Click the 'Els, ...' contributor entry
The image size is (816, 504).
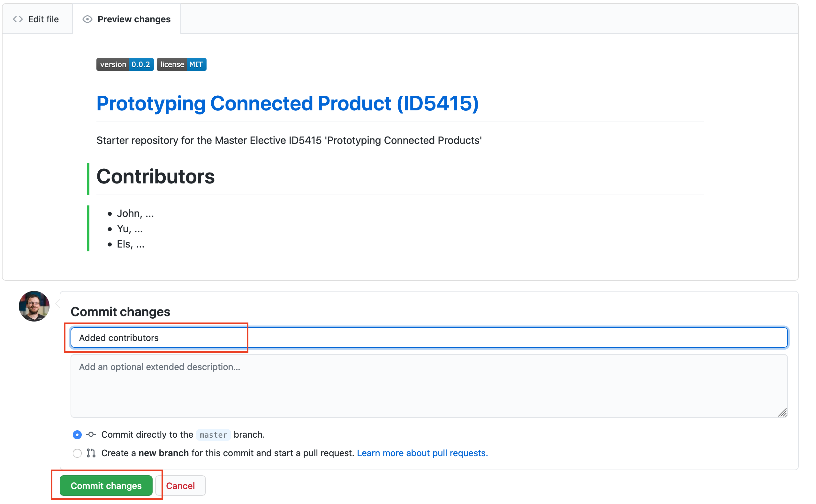click(131, 244)
